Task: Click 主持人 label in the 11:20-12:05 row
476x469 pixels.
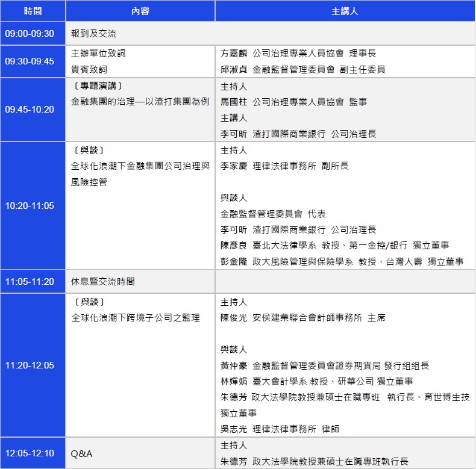Action: [x=234, y=302]
